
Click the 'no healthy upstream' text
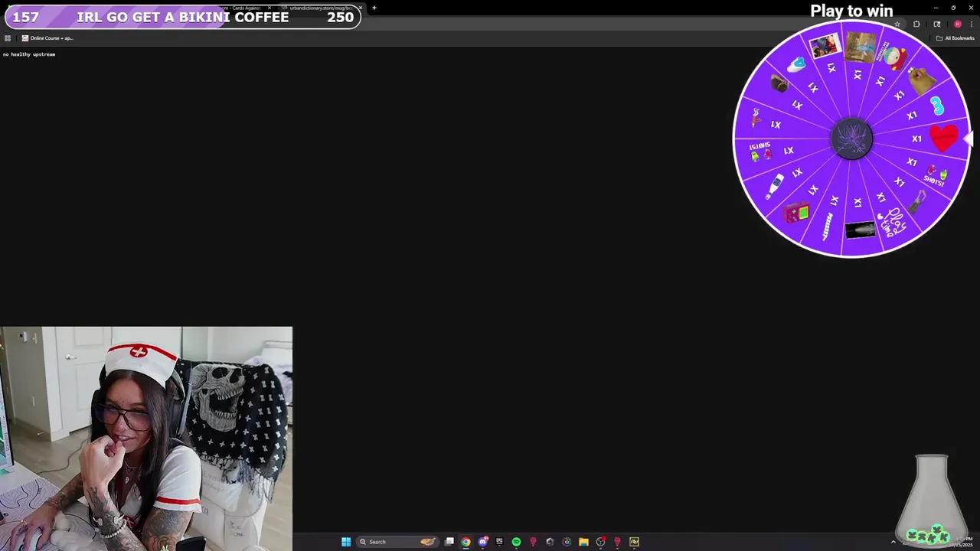[29, 54]
